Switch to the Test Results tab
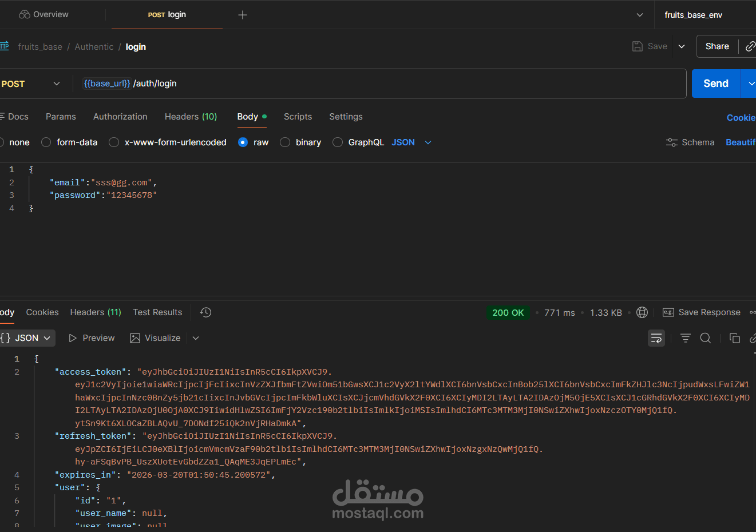 [x=157, y=312]
